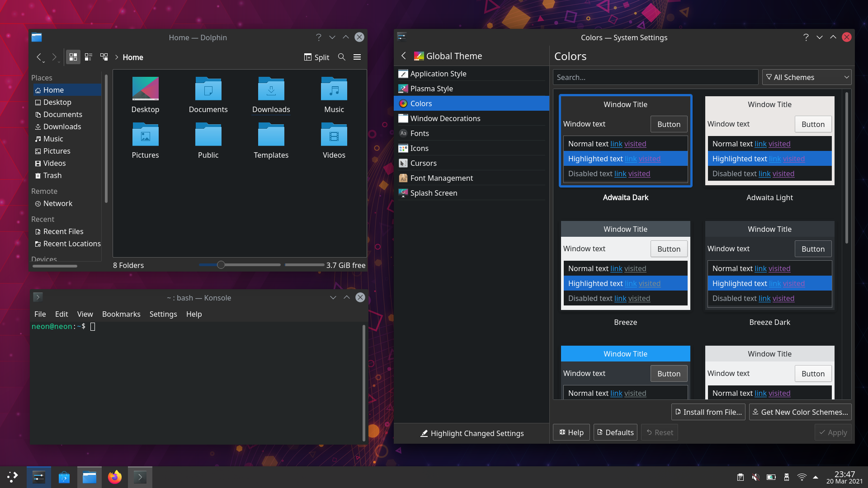Open the application launcher in taskbar
868x488 pixels.
tap(13, 477)
